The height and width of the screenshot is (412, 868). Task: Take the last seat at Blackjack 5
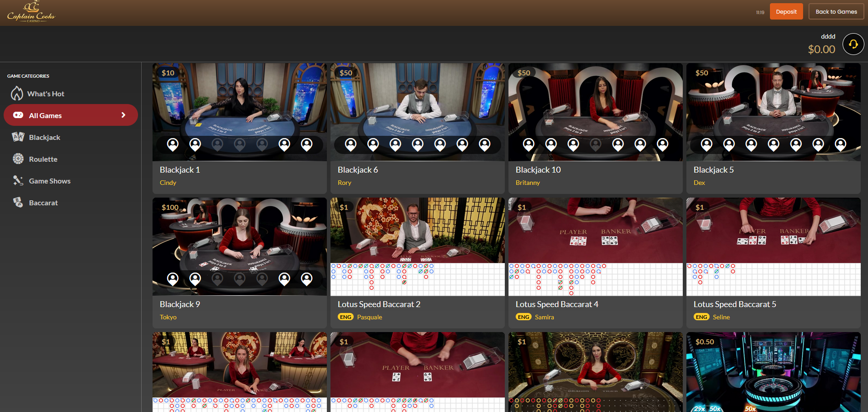[x=841, y=145]
